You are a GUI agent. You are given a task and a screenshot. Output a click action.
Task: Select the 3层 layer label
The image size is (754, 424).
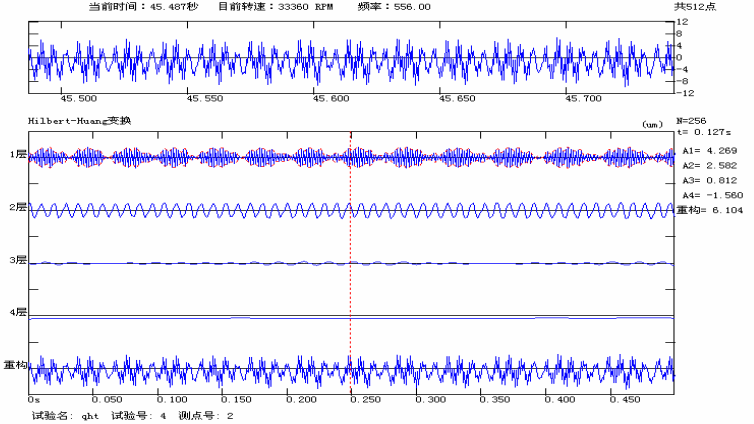(14, 261)
